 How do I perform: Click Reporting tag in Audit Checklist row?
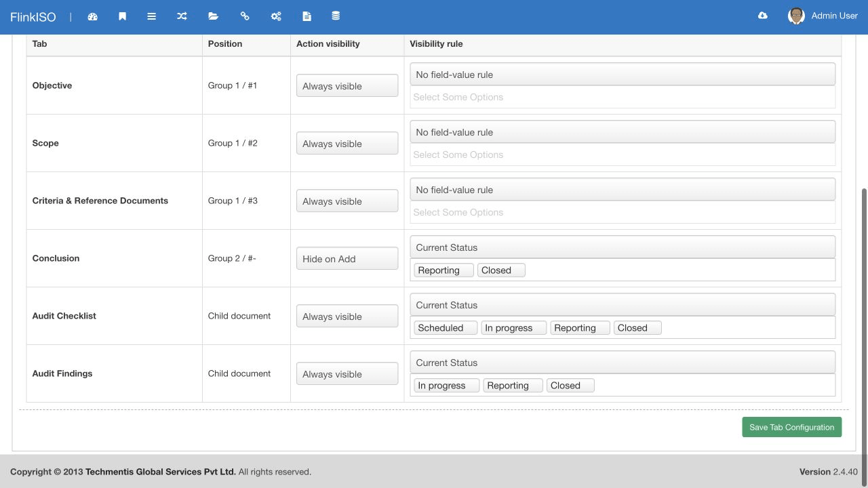(580, 327)
